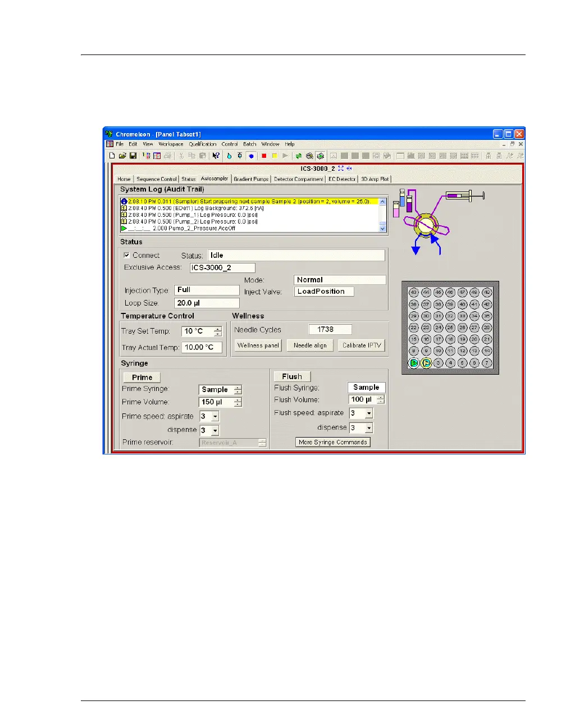
Task: Toggle the Connect checkbox
Action: [x=126, y=255]
